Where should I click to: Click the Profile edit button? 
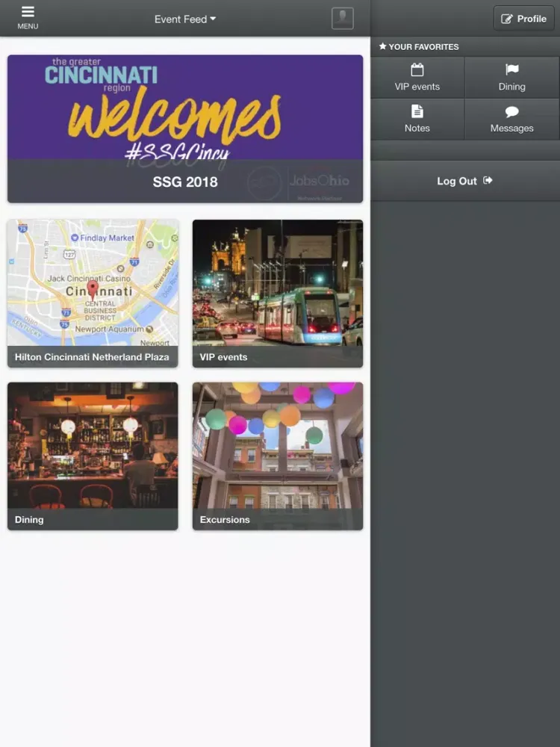523,19
